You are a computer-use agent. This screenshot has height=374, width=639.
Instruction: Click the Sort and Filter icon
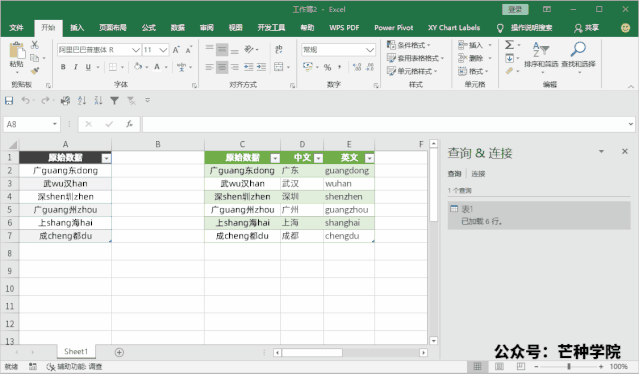(541, 50)
